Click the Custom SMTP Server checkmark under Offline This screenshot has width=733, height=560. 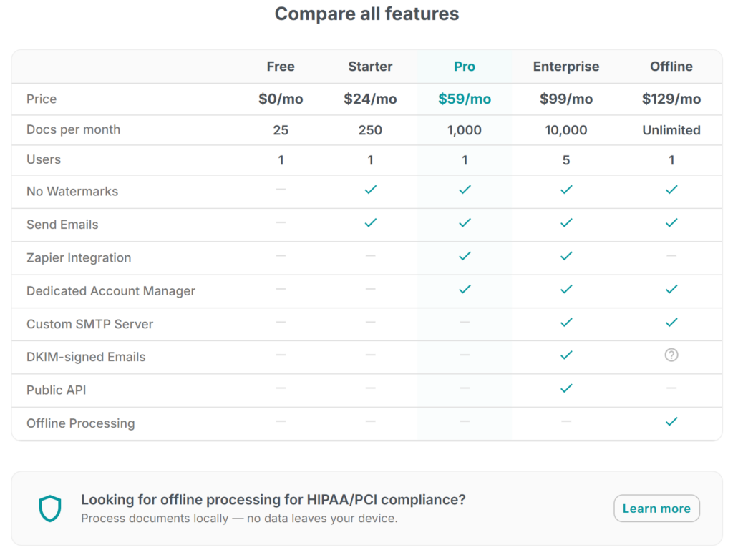pos(671,323)
